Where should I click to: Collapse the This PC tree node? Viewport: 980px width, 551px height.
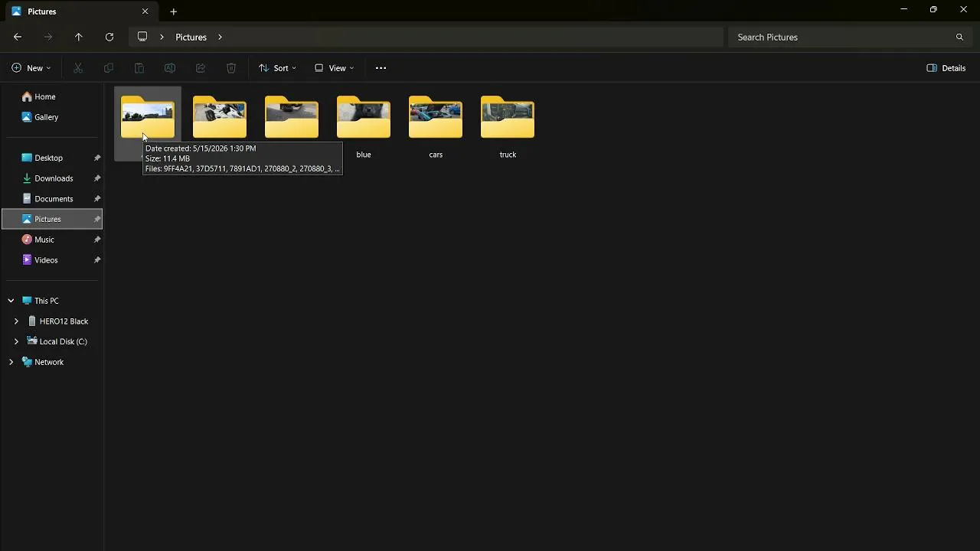coord(11,301)
